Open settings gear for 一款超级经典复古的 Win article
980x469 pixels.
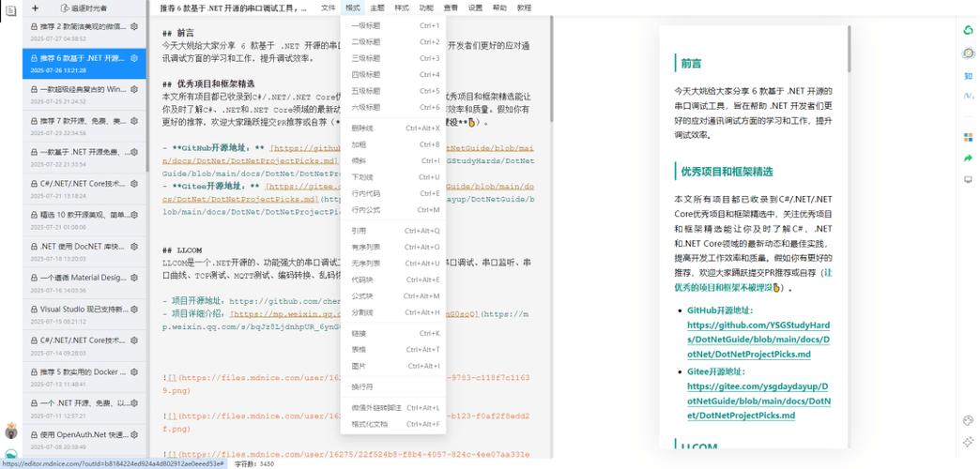pyautogui.click(x=133, y=89)
